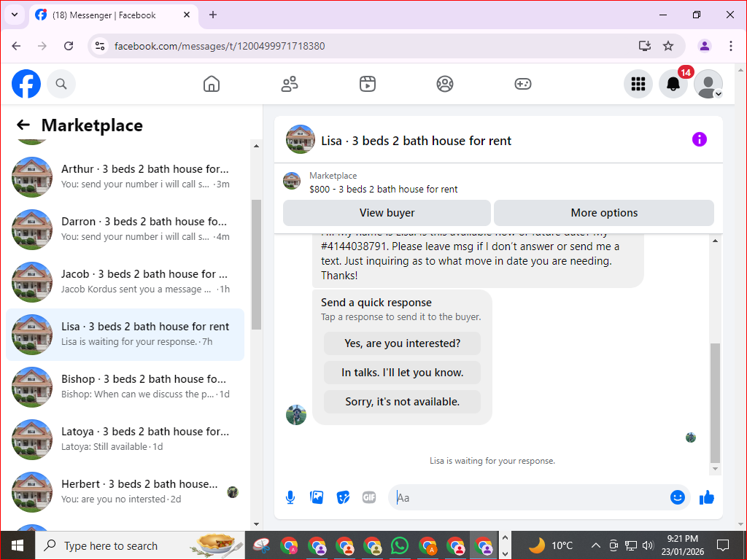The height and width of the screenshot is (560, 747).
Task: Open Bishop's conversation
Action: click(x=125, y=386)
